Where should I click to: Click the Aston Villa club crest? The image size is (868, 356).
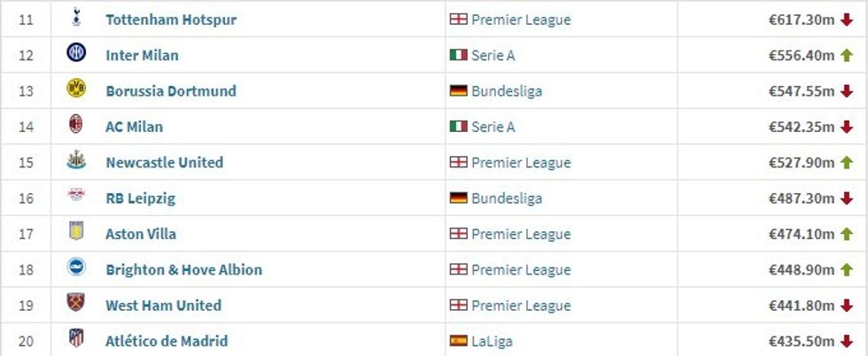[x=76, y=233]
